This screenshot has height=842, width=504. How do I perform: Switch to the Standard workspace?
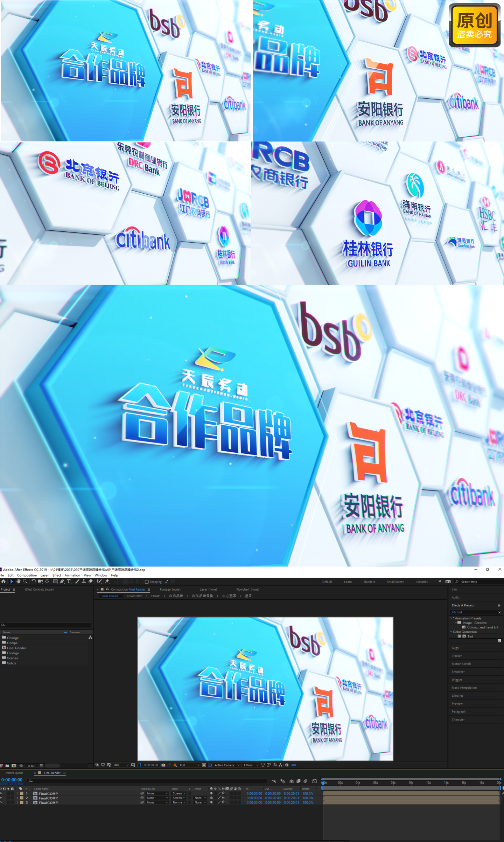point(369,582)
